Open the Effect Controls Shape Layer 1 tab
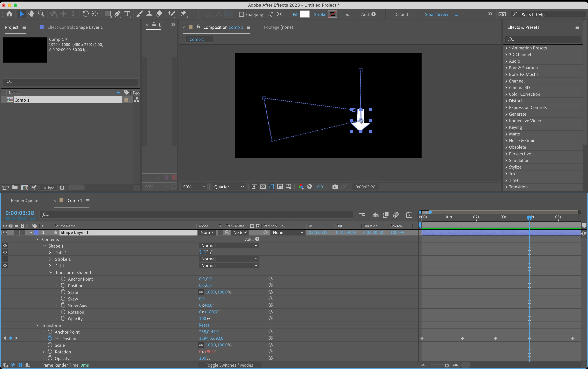Viewport: 588px width, 369px height. (x=75, y=27)
